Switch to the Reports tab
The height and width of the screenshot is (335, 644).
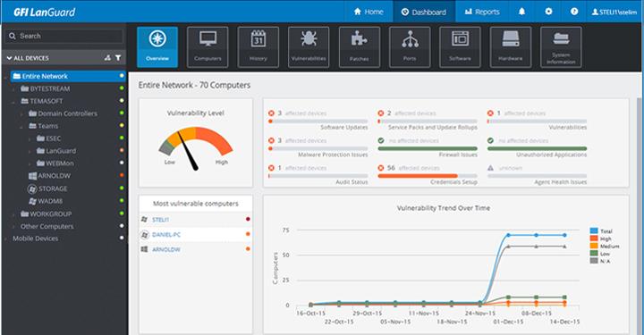pyautogui.click(x=482, y=12)
